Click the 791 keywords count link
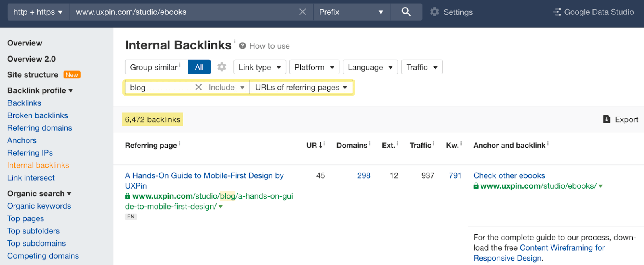Image resolution: width=644 pixels, height=265 pixels. pos(455,175)
